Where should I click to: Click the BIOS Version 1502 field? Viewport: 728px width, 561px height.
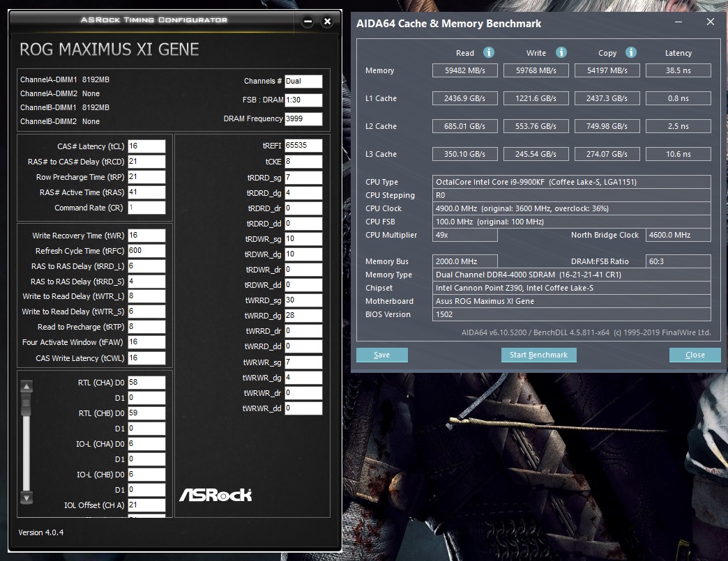(572, 314)
